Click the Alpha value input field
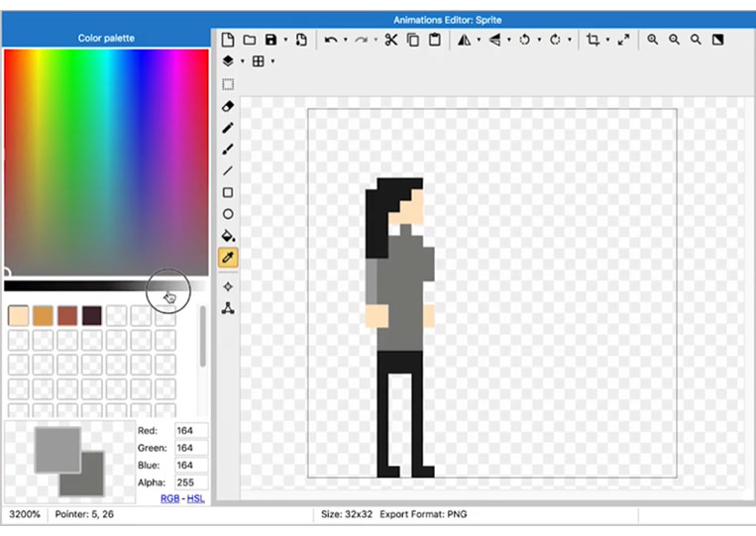The width and height of the screenshot is (756, 536). (191, 482)
